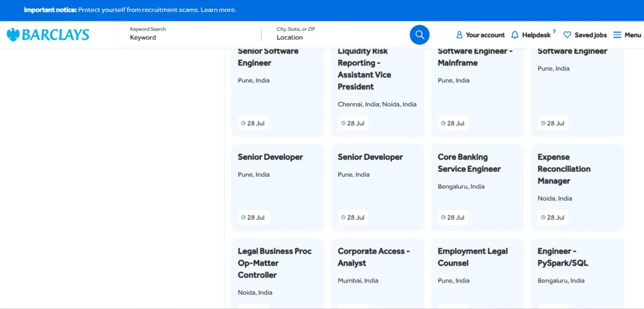The image size is (644, 309).
Task: Click the Helpdesk bell icon
Action: pyautogui.click(x=514, y=35)
